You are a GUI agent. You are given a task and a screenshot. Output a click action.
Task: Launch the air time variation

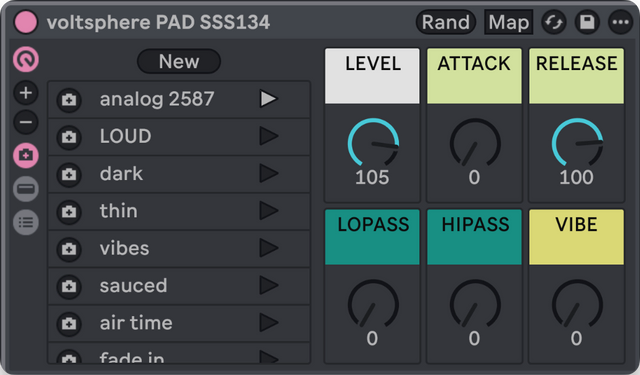tap(269, 323)
